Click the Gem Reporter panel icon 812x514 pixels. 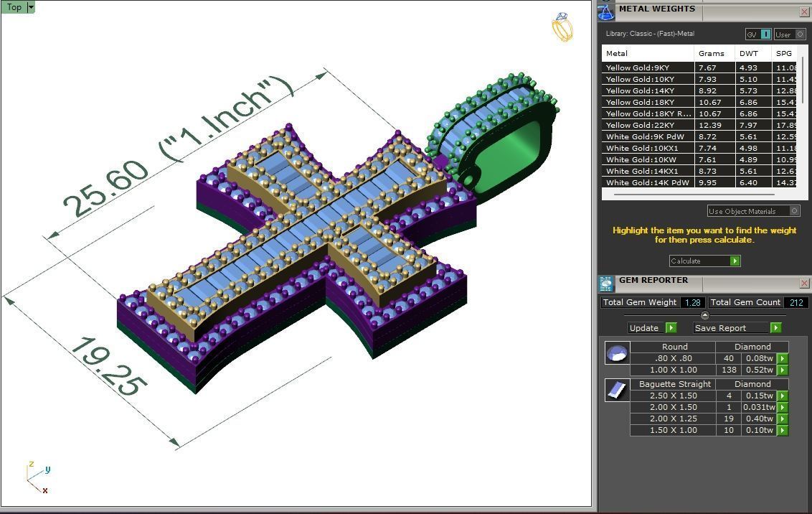[x=606, y=284]
